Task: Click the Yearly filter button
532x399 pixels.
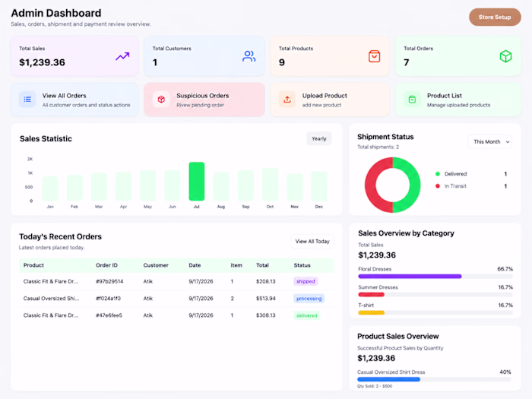Action: pos(319,139)
